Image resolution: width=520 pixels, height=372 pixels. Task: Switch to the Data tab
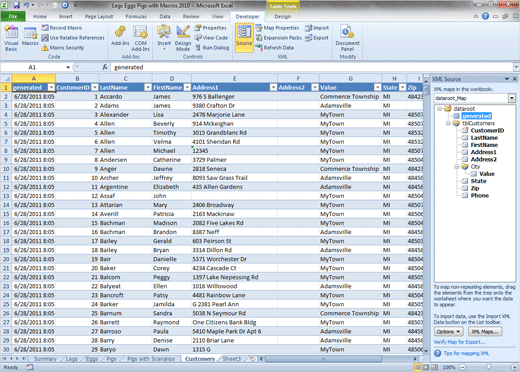pyautogui.click(x=165, y=16)
